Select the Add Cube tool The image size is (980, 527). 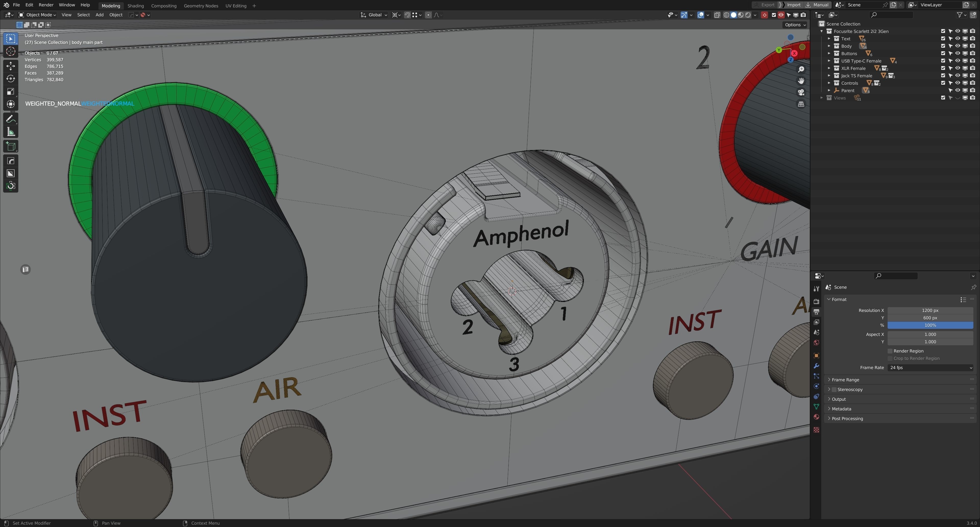pos(11,146)
